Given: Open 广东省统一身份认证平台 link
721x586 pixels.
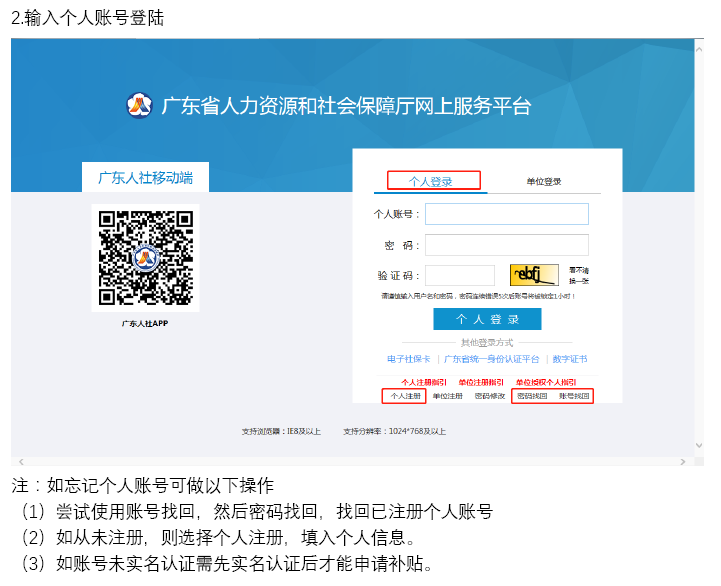Looking at the screenshot, I should point(492,359).
